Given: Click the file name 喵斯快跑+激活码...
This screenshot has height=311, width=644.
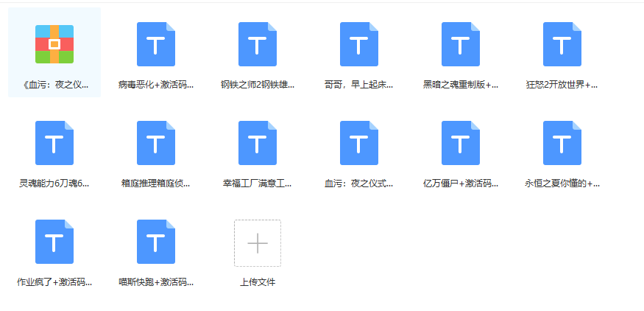Looking at the screenshot, I should (x=156, y=282).
